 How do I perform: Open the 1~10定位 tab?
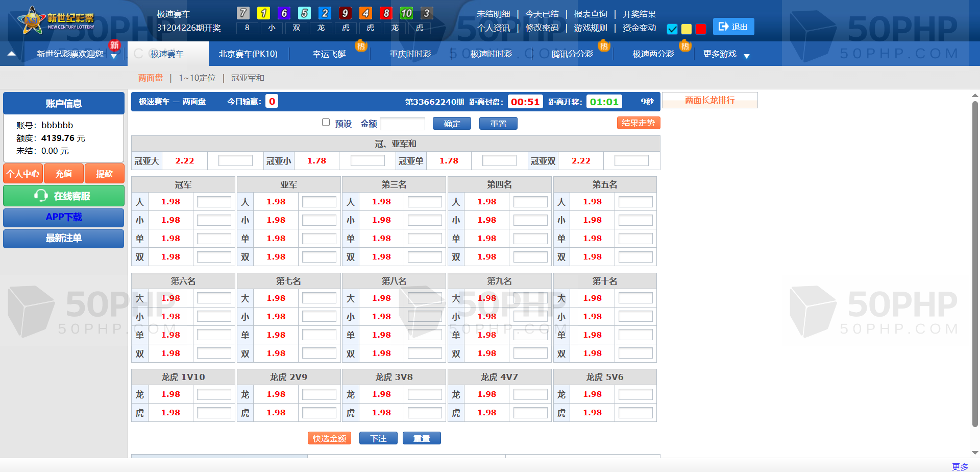tap(197, 78)
